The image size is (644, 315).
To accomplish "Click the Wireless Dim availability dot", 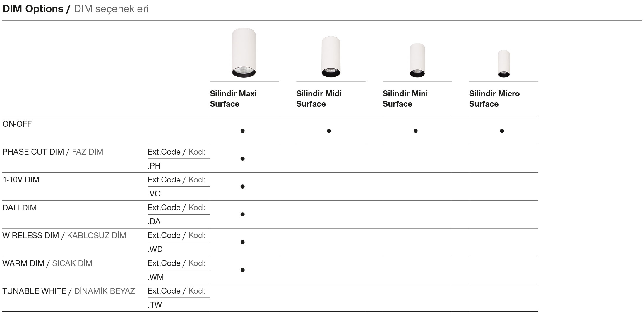I will (x=242, y=242).
